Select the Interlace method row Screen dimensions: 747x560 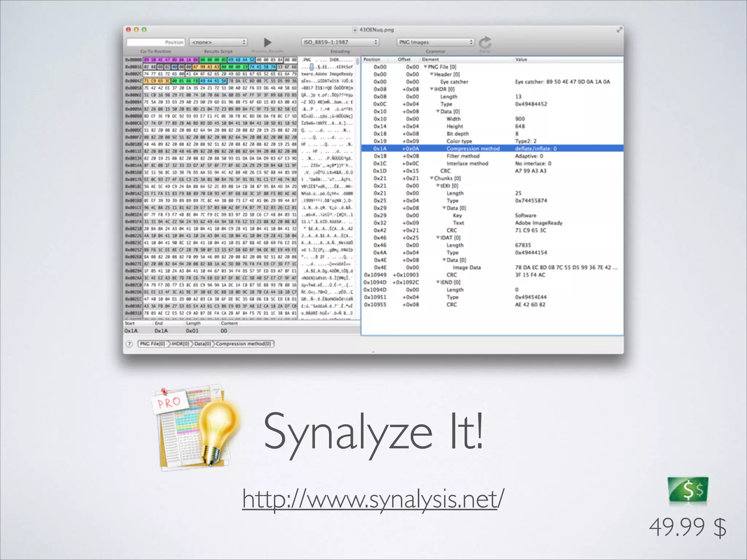(492, 163)
